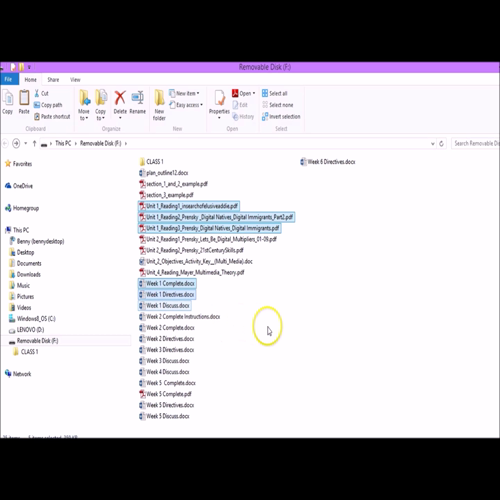Viewport: 500px width, 500px height.
Task: Switch to the Home ribbon tab
Action: coord(30,80)
